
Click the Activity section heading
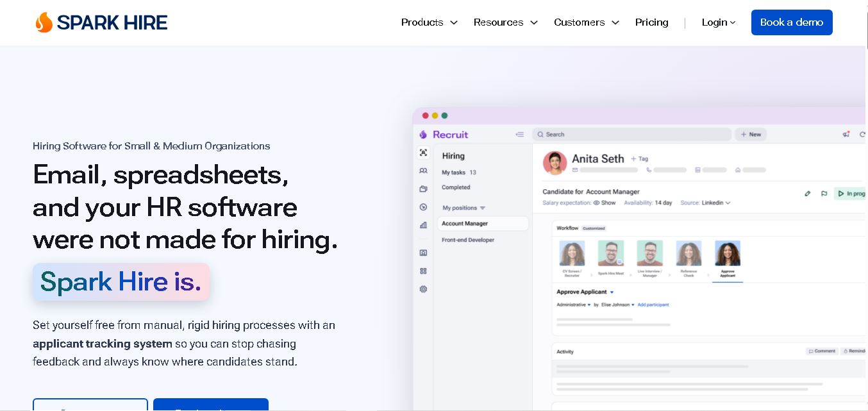565,351
